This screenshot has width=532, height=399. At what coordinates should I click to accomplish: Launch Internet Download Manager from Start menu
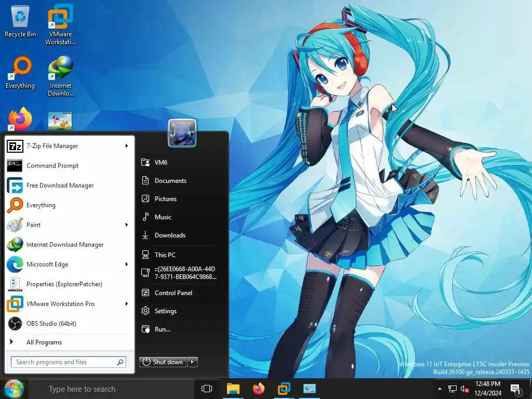(69, 244)
